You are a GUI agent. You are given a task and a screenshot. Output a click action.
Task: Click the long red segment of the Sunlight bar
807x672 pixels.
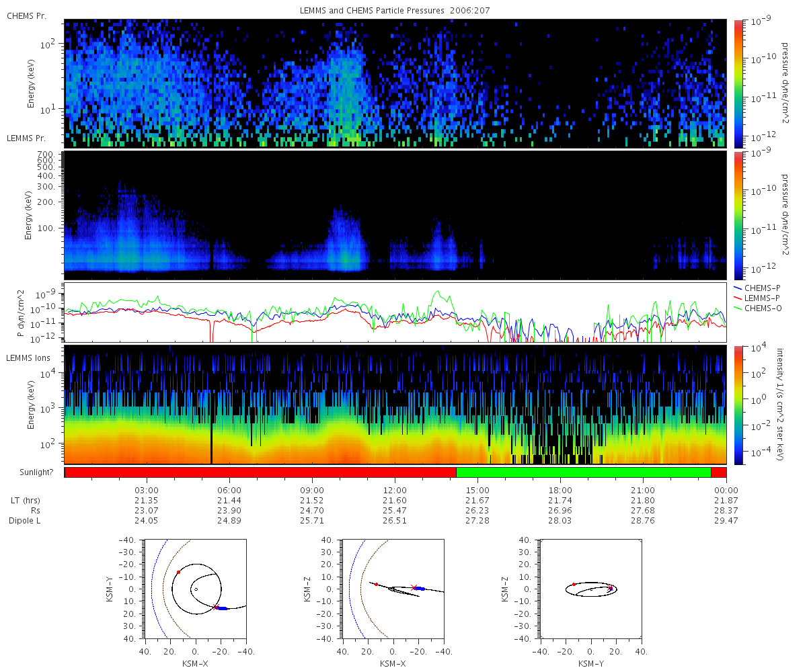coord(260,472)
